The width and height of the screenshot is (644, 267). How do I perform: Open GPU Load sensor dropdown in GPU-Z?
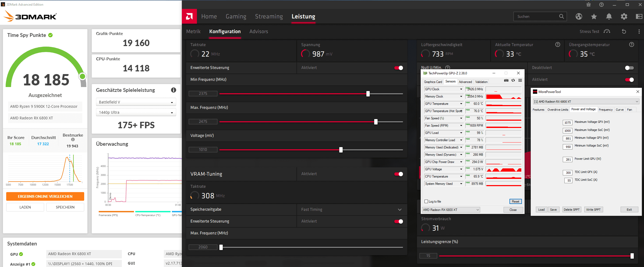click(461, 133)
